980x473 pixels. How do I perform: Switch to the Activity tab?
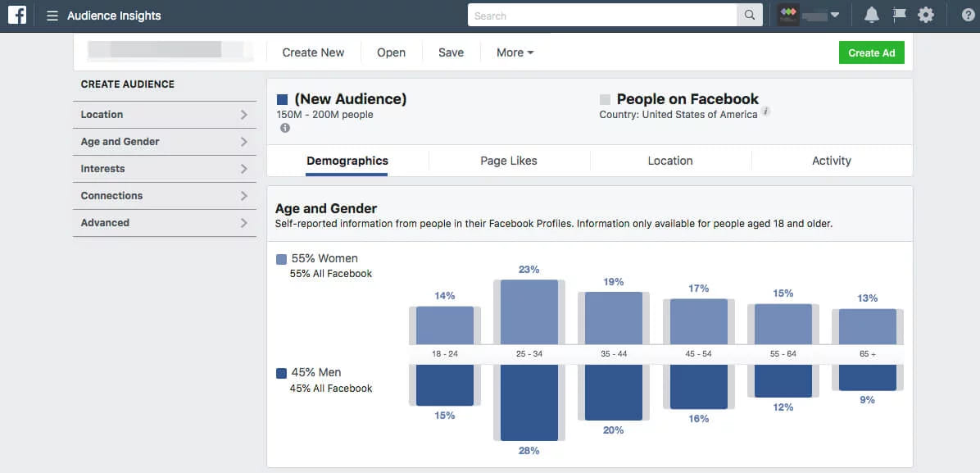[831, 161]
